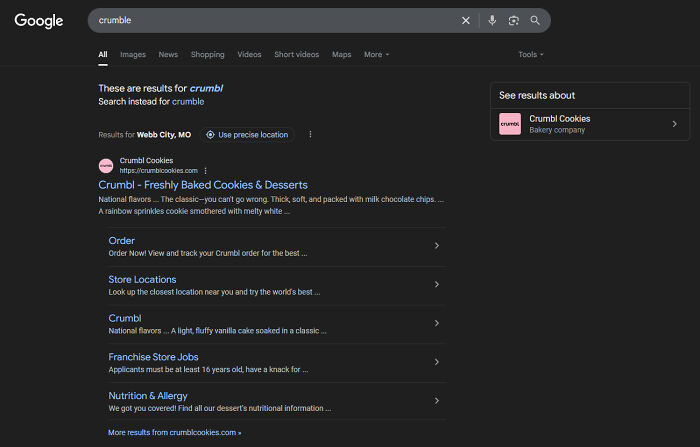Open the Tools dropdown
The height and width of the screenshot is (447, 700).
pyautogui.click(x=531, y=54)
